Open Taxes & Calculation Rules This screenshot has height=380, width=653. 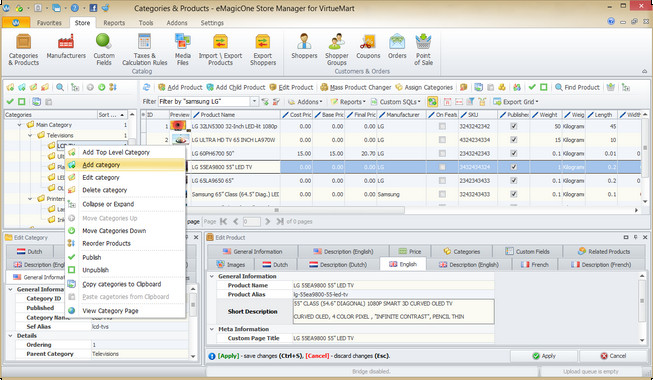pyautogui.click(x=144, y=49)
